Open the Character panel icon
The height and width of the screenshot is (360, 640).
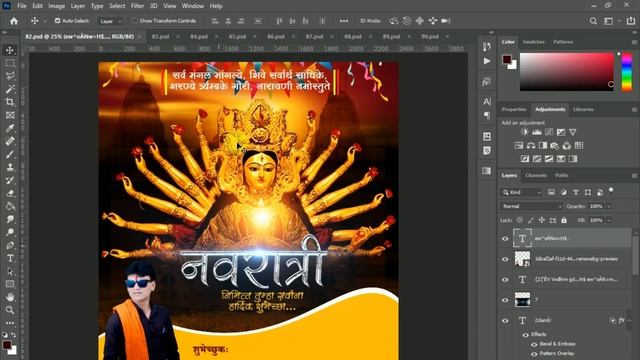point(487,101)
